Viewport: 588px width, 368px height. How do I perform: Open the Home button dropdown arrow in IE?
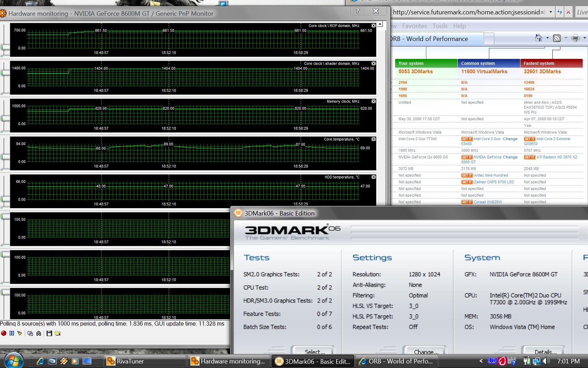coord(547,38)
